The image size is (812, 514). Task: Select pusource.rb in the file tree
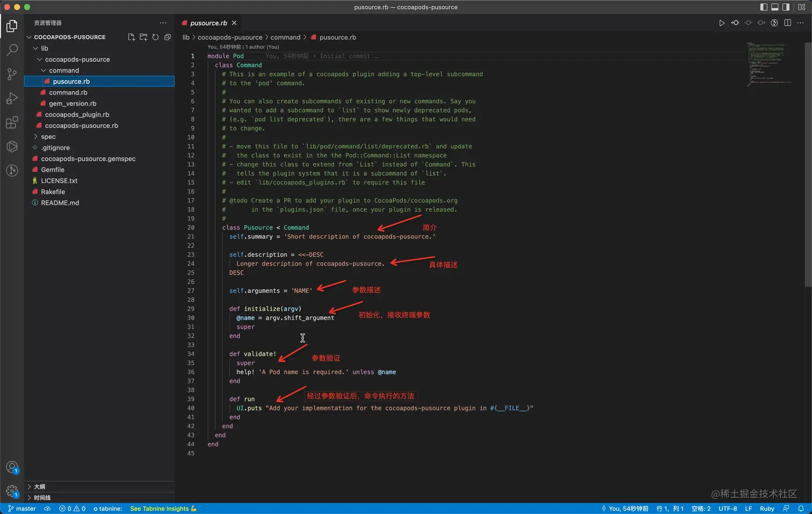click(99, 81)
